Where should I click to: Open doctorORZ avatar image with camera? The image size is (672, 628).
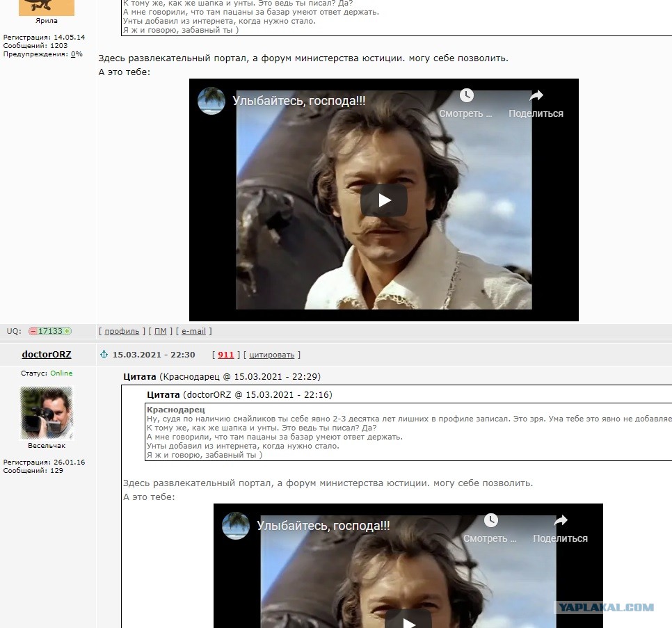click(x=47, y=412)
